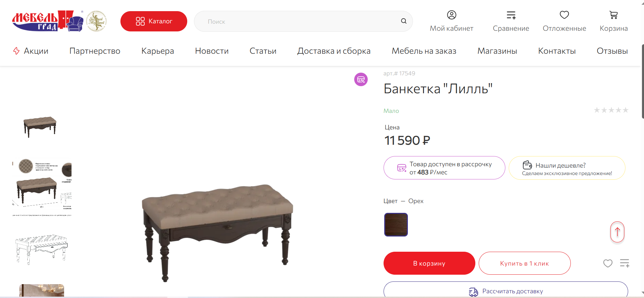The width and height of the screenshot is (644, 298).
Task: Click the search magnifier icon
Action: coord(403,21)
